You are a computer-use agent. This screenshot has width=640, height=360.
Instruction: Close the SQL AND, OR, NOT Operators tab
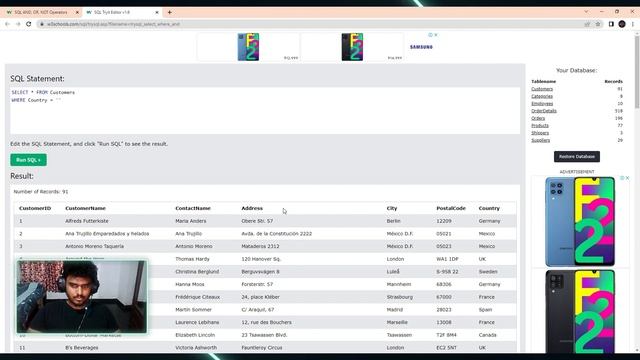tap(77, 12)
